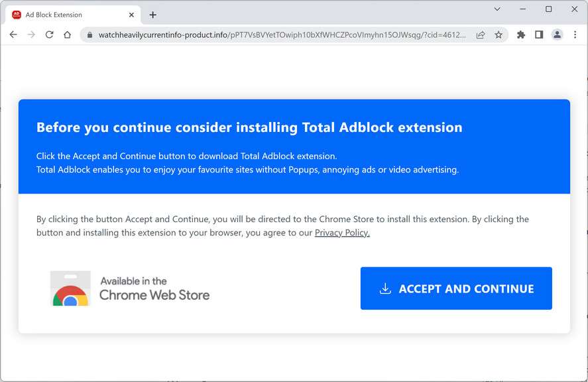Open the browser extensions puzzle icon
Image resolution: width=588 pixels, height=382 pixels.
521,34
